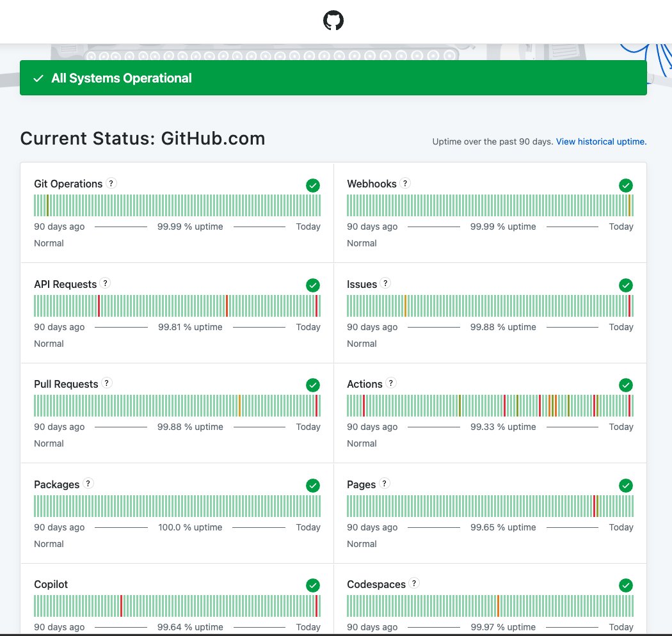Open Issues help question mark

tap(385, 283)
